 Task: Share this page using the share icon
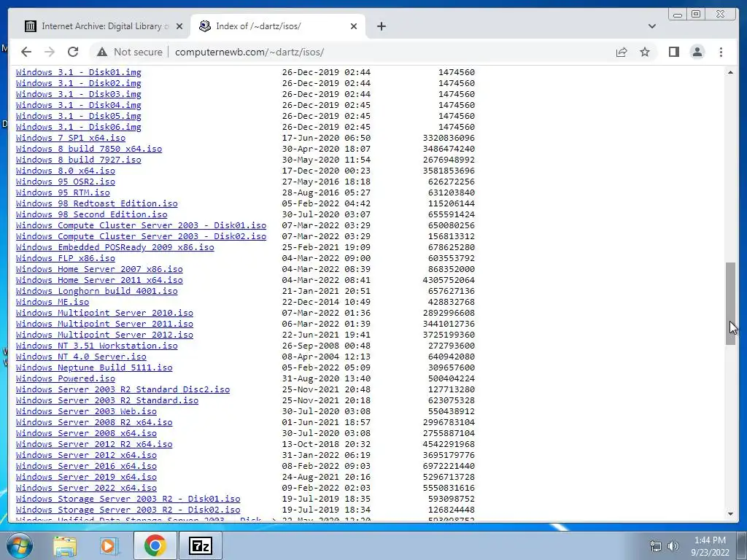tap(622, 52)
